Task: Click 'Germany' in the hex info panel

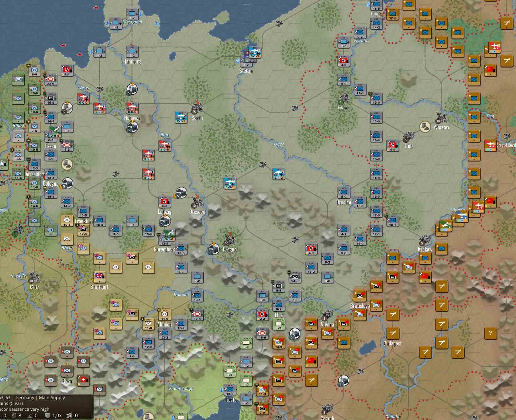Action: coord(25,398)
